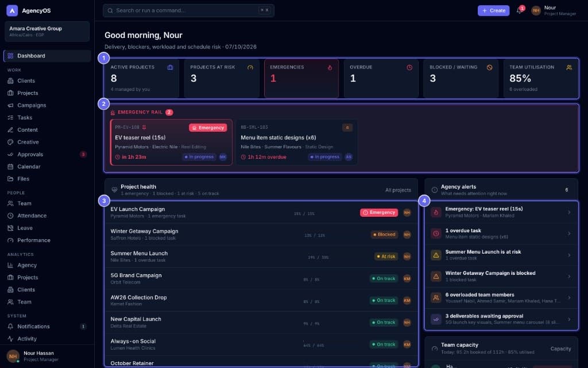The width and height of the screenshot is (588, 368).
Task: Click the '1h 12m overdue' timer text
Action: tap(267, 157)
